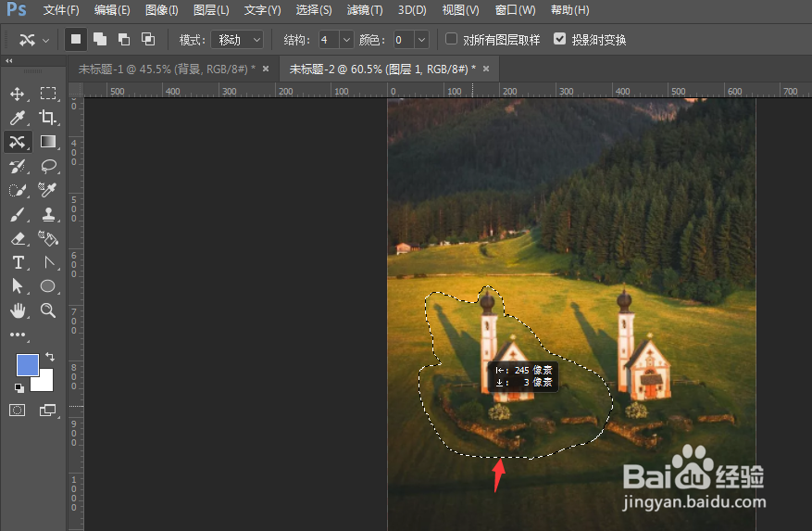Viewport: 812px width, 531px height.
Task: Select the Path Selection arrow tool
Action: pyautogui.click(x=17, y=286)
